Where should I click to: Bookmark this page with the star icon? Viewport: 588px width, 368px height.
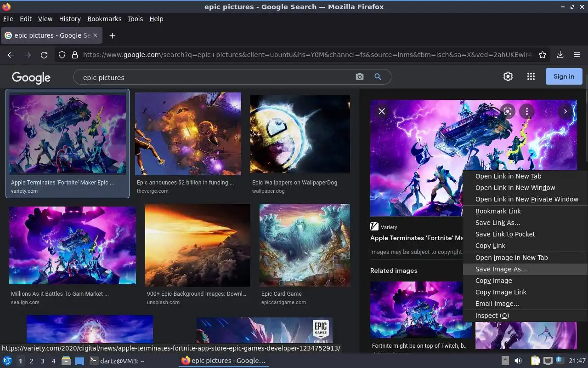(543, 55)
